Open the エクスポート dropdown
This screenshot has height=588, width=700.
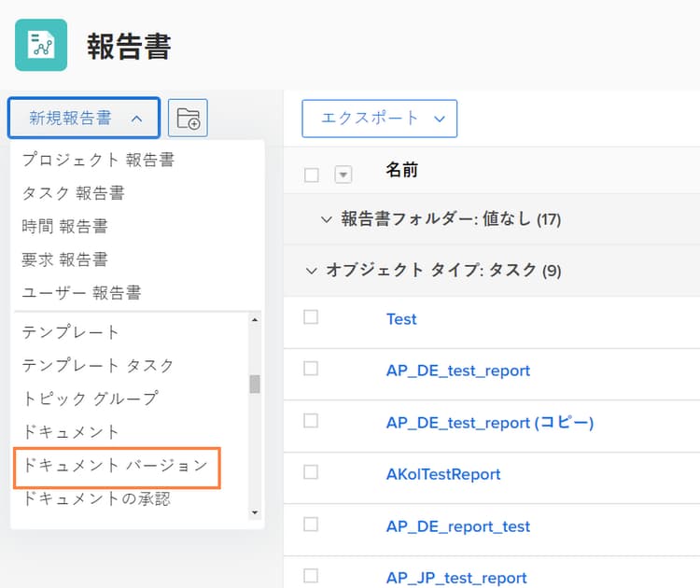tap(380, 119)
